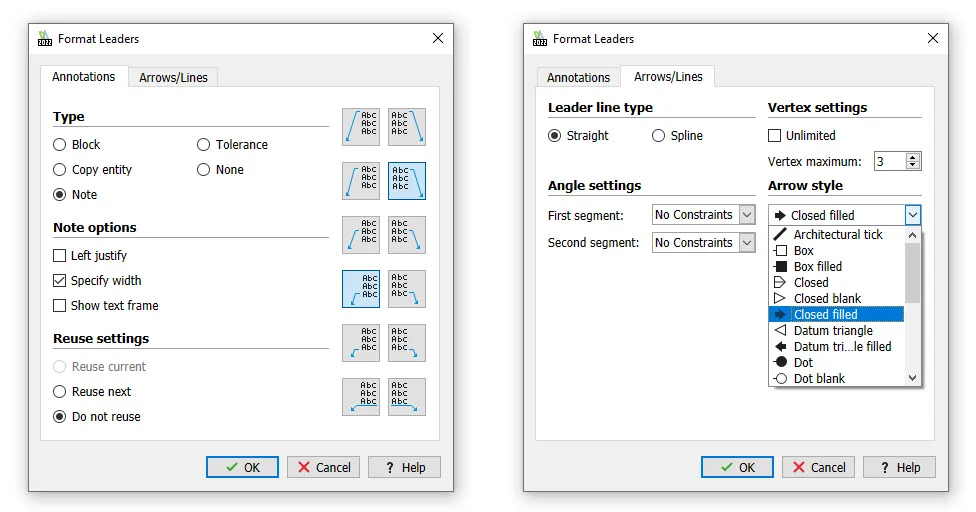The height and width of the screenshot is (512, 976).
Task: Click Help in the Note options dialog
Action: [x=404, y=467]
